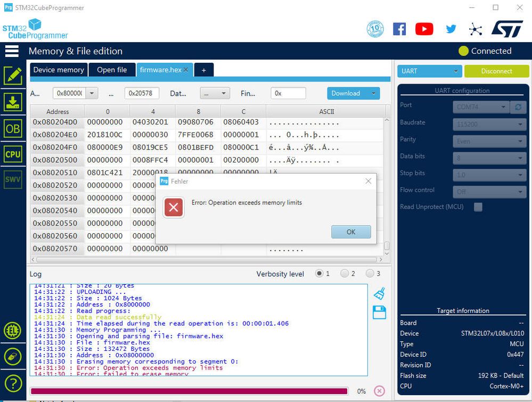This screenshot has width=532, height=402.
Task: Open the Data bits dropdown
Action: (489, 158)
